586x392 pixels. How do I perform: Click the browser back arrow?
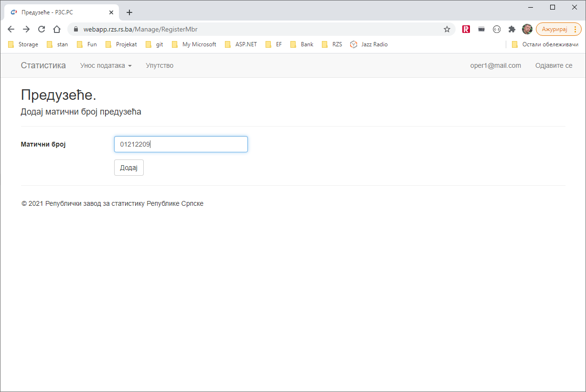pos(11,29)
